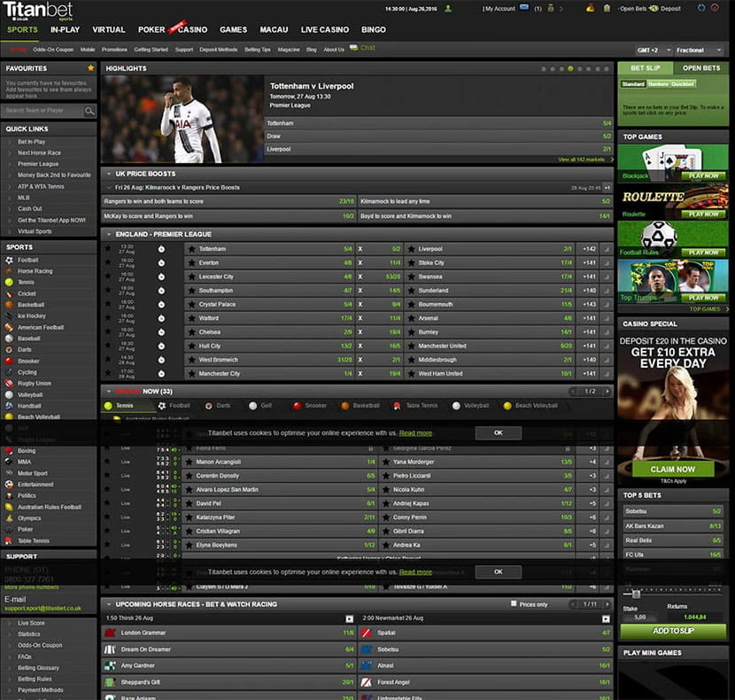Click the Add To Slip button
The height and width of the screenshot is (700, 735).
[x=673, y=631]
